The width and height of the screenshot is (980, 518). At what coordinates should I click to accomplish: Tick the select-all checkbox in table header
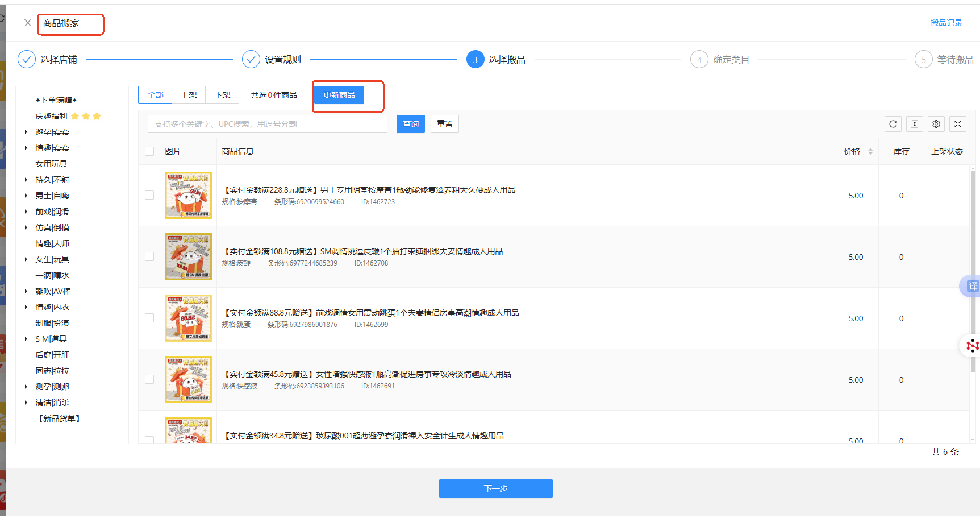pyautogui.click(x=149, y=151)
